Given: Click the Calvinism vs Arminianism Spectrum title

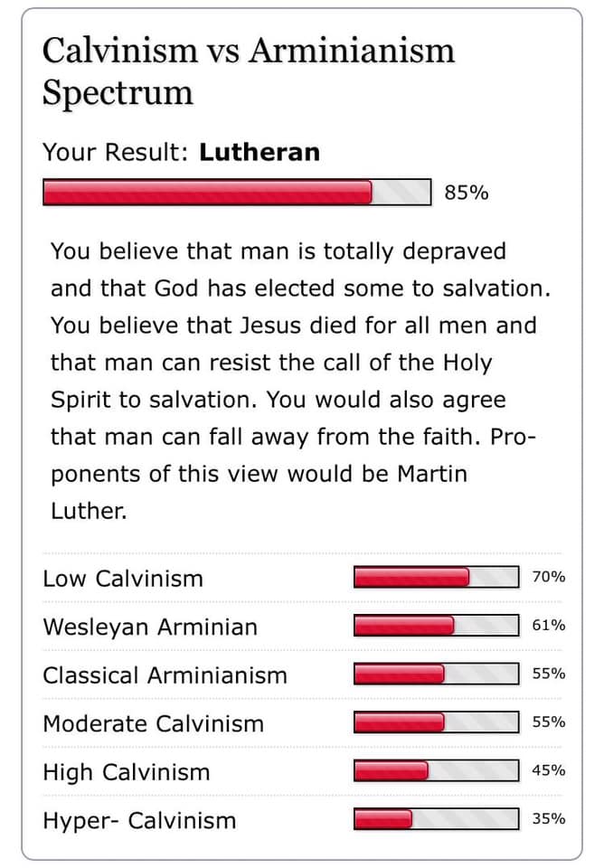Looking at the screenshot, I should [x=248, y=71].
